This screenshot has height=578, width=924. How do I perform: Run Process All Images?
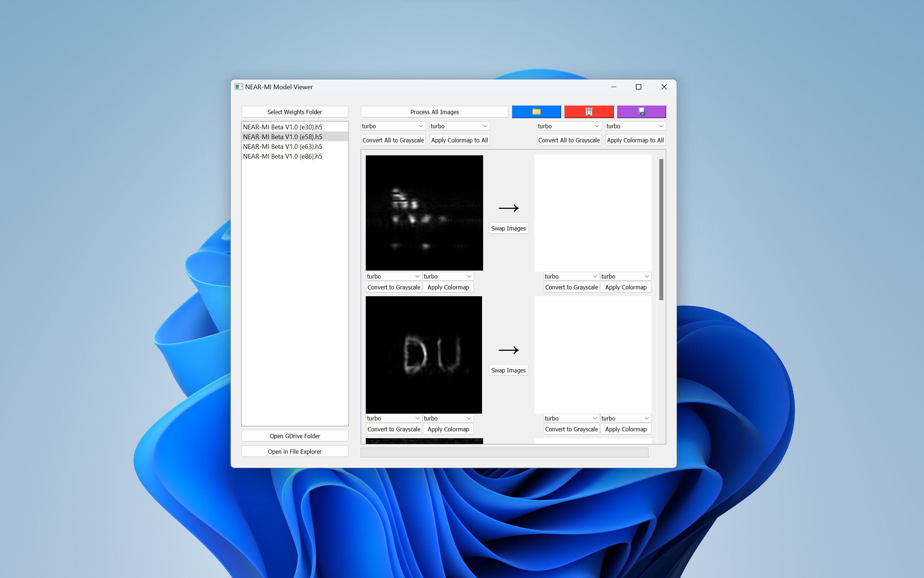(x=434, y=112)
